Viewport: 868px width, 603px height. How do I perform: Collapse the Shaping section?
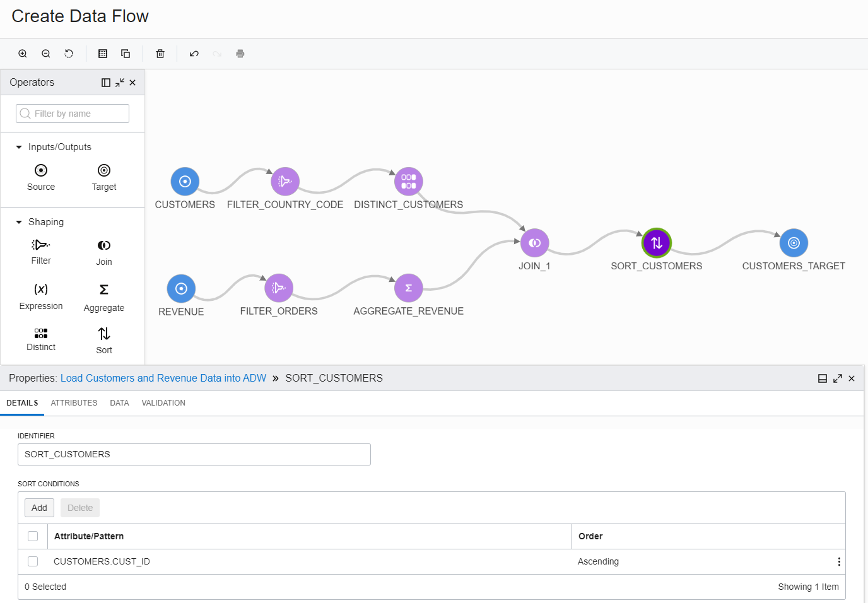[18, 222]
